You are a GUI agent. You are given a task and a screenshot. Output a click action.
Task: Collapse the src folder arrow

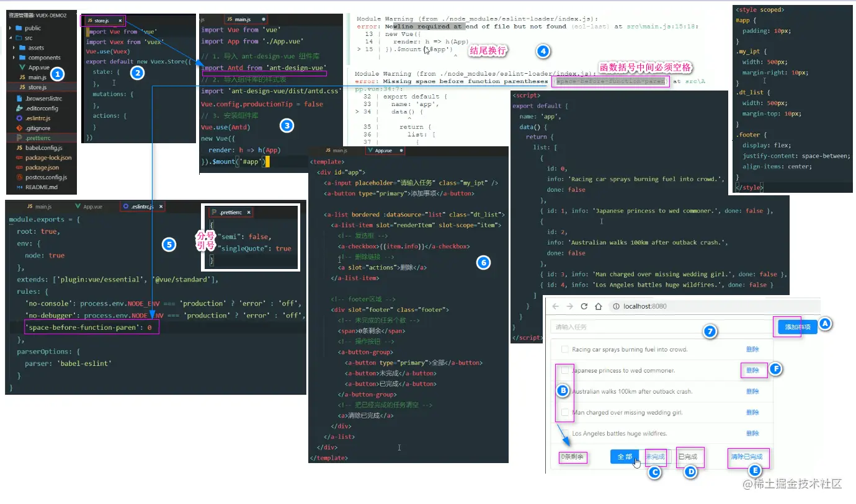tap(11, 38)
